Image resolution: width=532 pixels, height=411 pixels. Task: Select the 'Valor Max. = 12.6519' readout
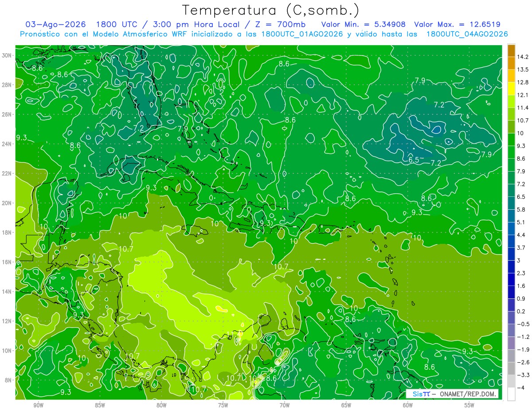[458, 24]
